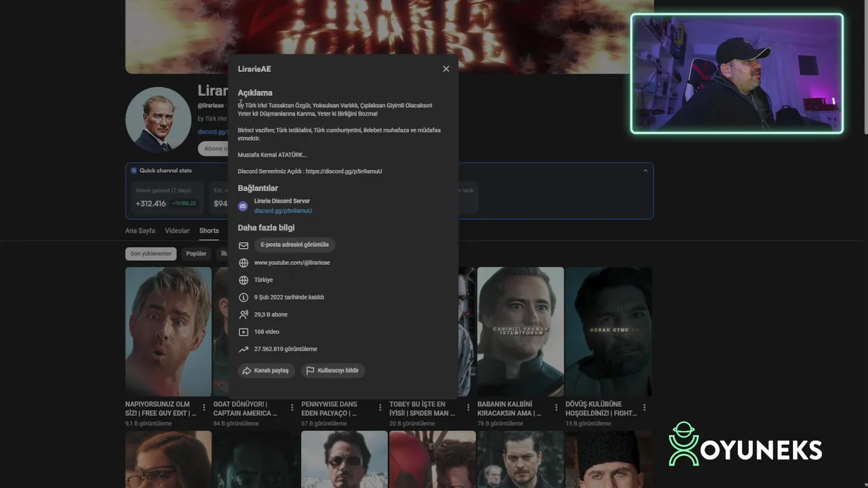Viewport: 868px width, 488px height.
Task: Click the Daha fazla bilgi heading
Action: 266,228
